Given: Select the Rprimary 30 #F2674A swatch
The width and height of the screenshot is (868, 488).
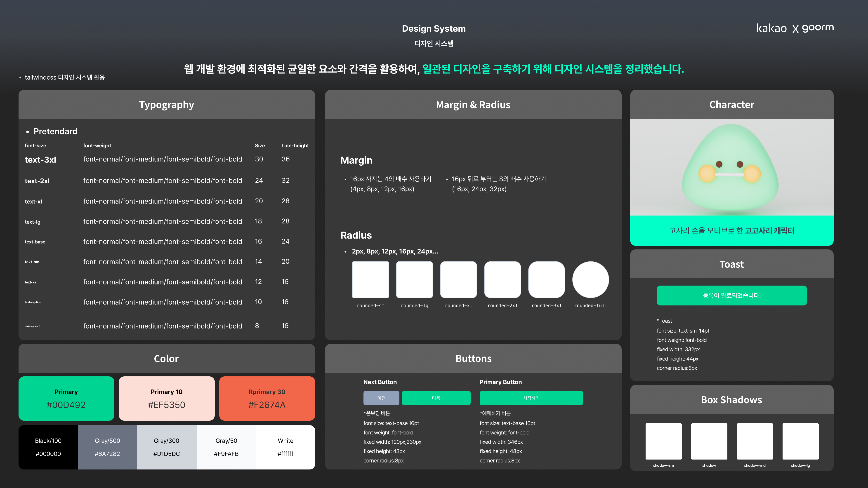Looking at the screenshot, I should [x=267, y=398].
